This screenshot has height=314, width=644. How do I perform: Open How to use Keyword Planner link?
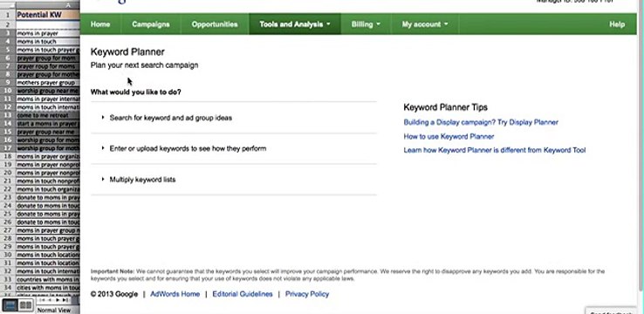click(x=449, y=136)
